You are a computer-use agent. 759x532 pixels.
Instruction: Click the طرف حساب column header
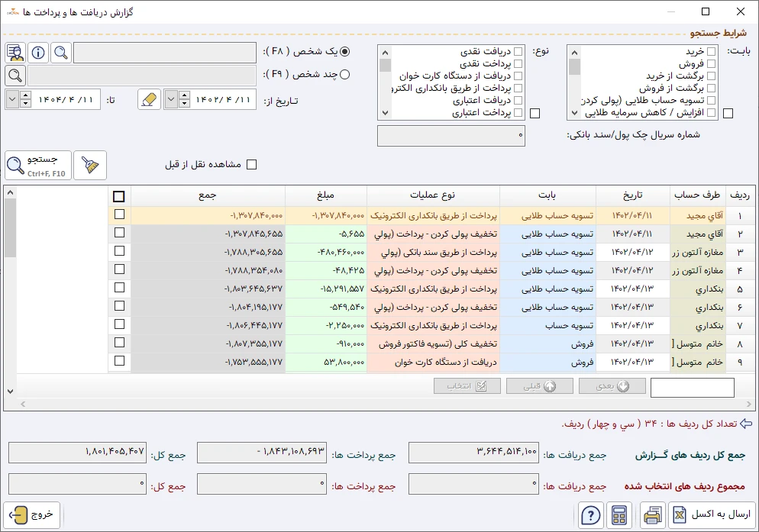click(697, 195)
